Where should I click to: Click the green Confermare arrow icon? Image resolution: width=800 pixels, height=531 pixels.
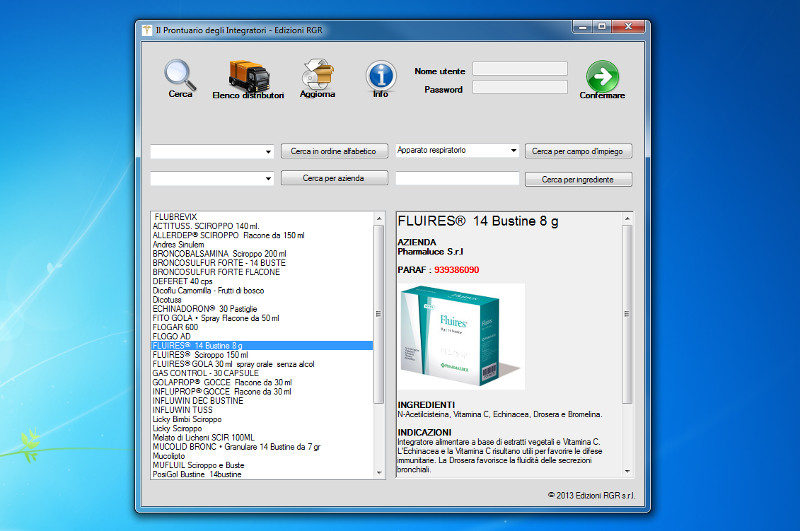click(602, 76)
